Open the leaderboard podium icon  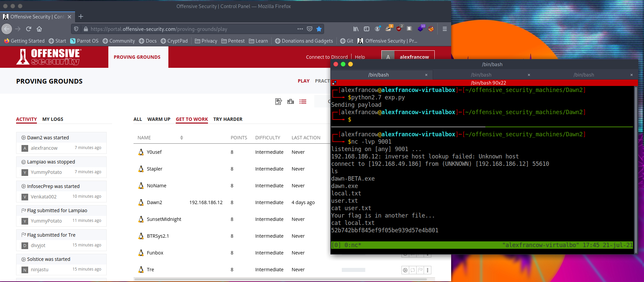coord(290,102)
